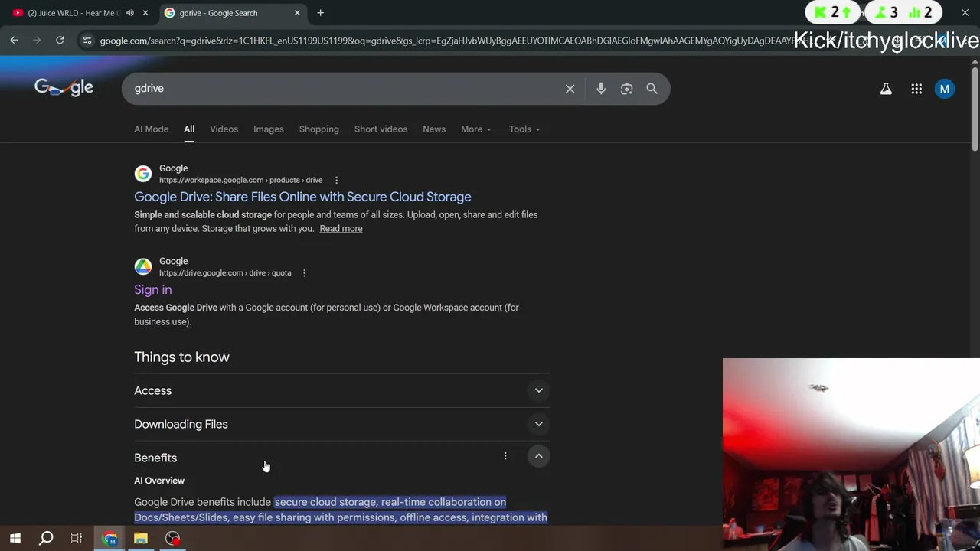Switch to Short videos results
Image resolution: width=980 pixels, height=551 pixels.
(x=381, y=129)
